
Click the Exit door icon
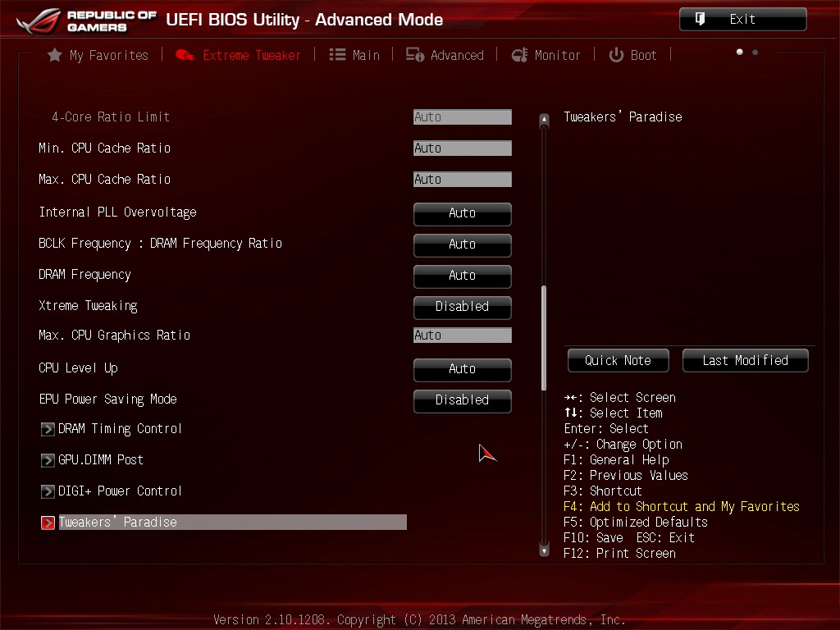tap(700, 20)
